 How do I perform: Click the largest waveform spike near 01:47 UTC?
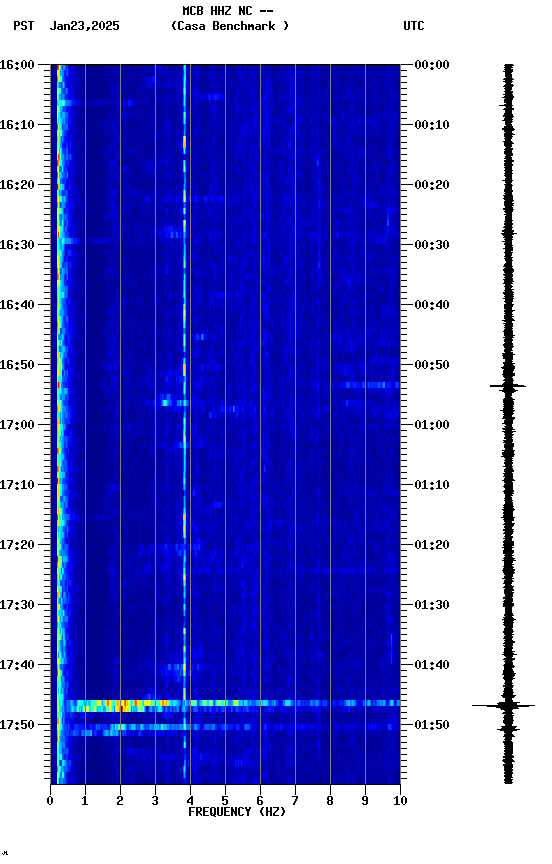pyautogui.click(x=504, y=705)
